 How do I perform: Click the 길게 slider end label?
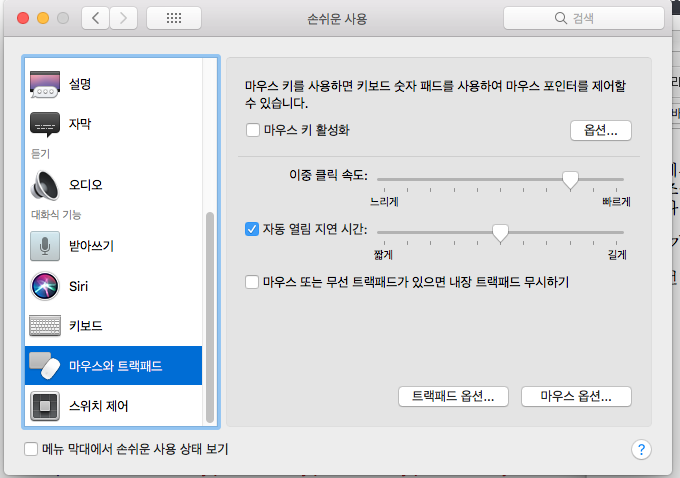coord(617,255)
